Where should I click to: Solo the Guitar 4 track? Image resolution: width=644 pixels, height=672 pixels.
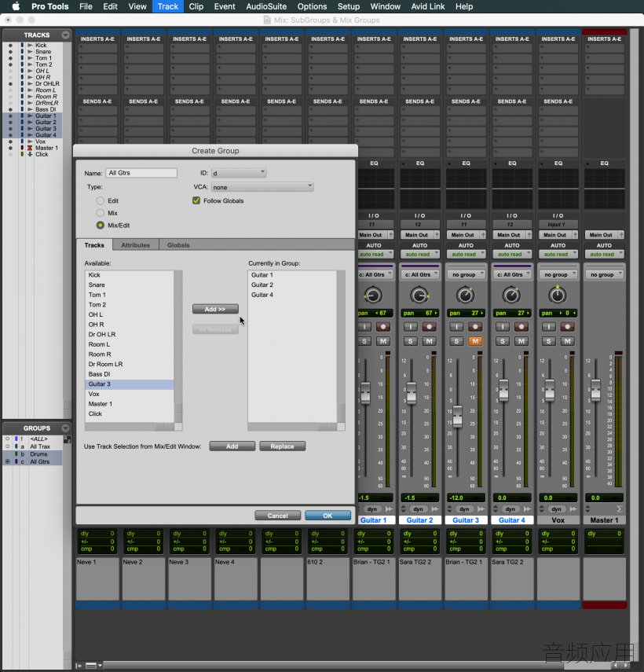503,341
